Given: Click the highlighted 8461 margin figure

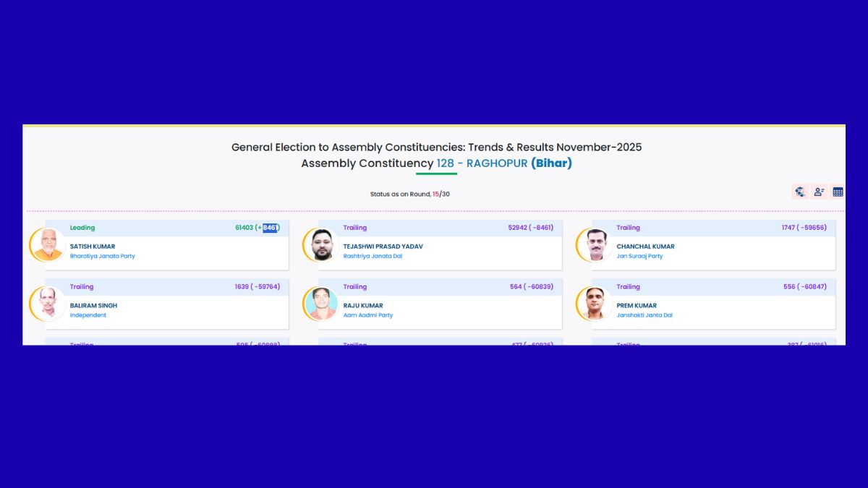Looking at the screenshot, I should coord(270,228).
